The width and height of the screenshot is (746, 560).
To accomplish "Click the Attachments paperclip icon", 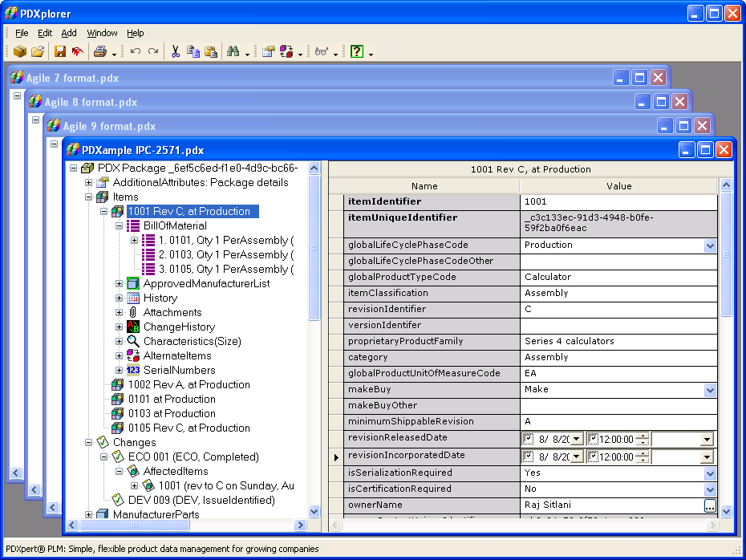I will [133, 313].
